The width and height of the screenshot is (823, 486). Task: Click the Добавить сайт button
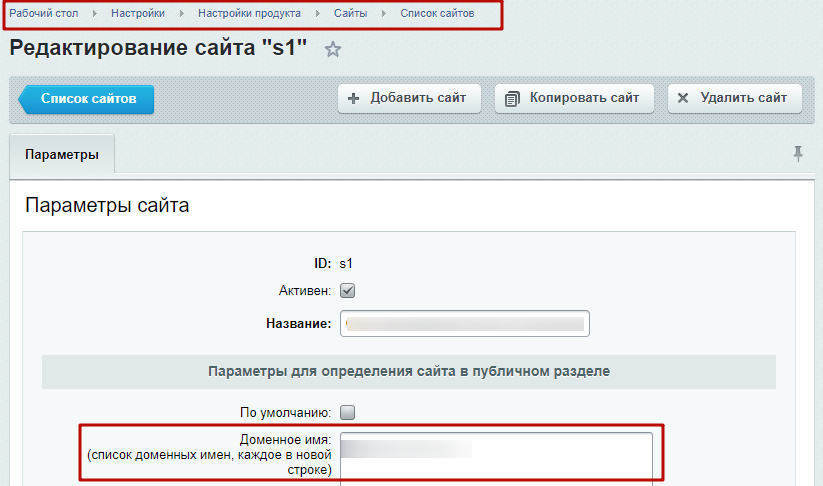408,98
